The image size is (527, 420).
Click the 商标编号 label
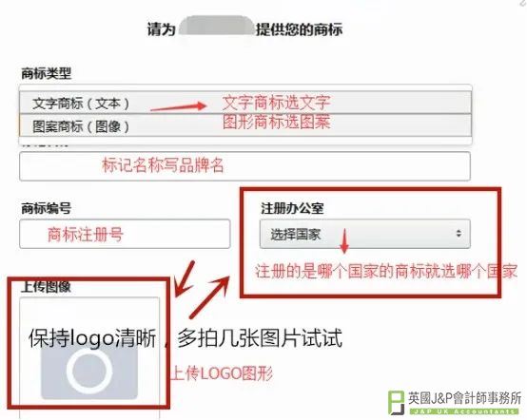tap(46, 208)
